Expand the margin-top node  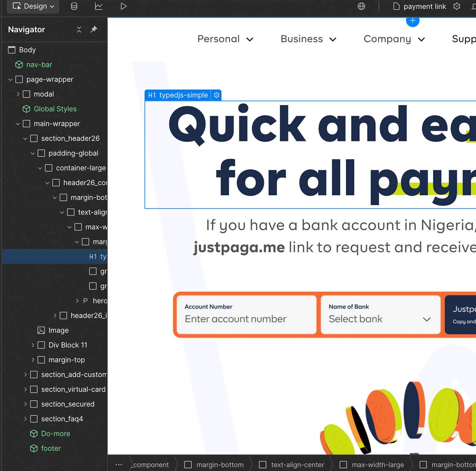tap(33, 360)
